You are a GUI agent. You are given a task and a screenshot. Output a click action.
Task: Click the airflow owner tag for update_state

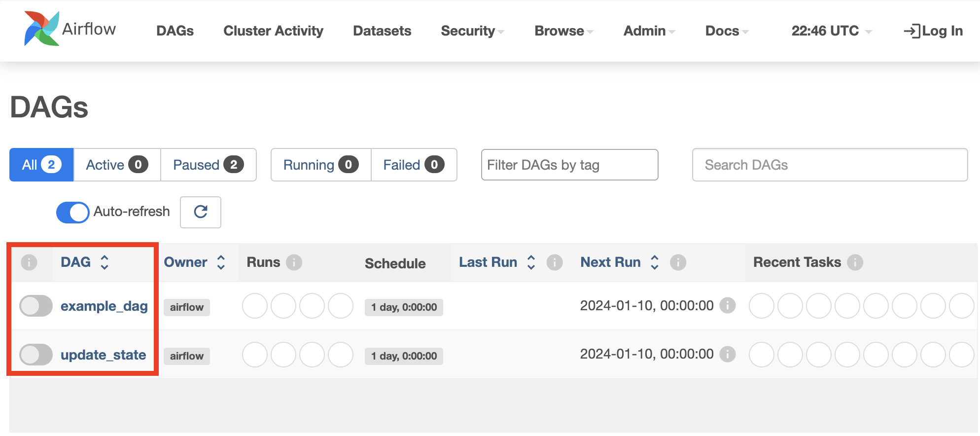tap(187, 356)
